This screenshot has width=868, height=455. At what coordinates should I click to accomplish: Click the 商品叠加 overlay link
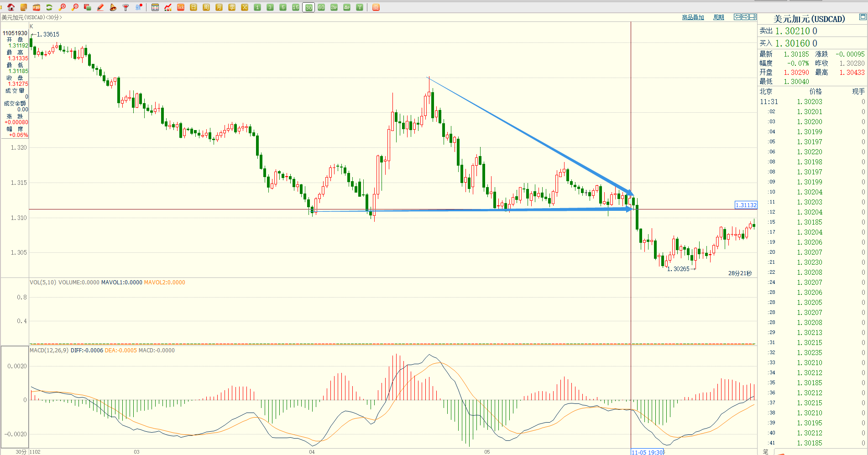point(693,17)
